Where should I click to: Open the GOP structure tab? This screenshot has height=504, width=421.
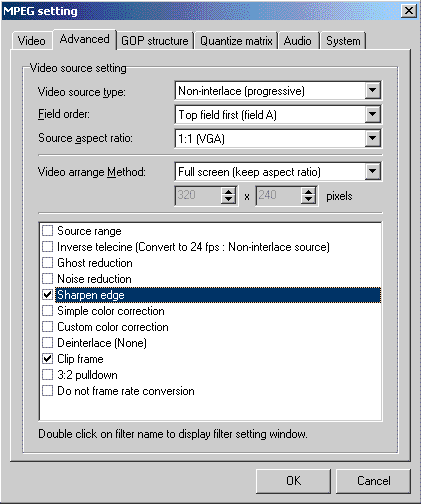pos(155,41)
